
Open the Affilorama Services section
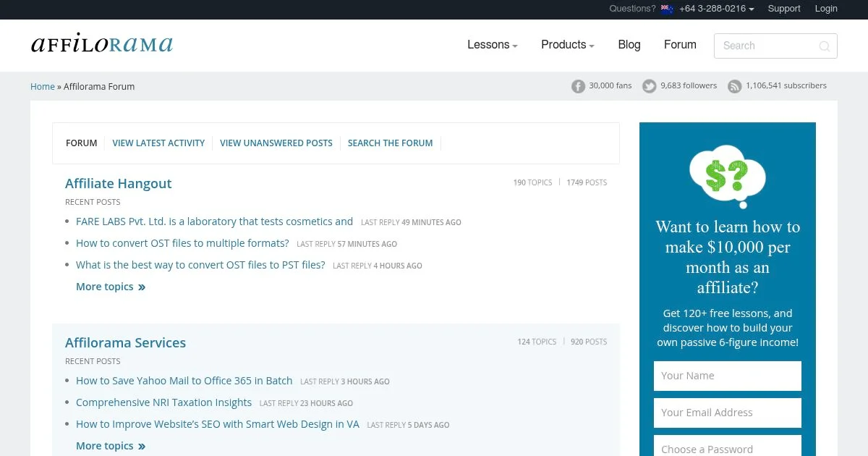(x=126, y=343)
